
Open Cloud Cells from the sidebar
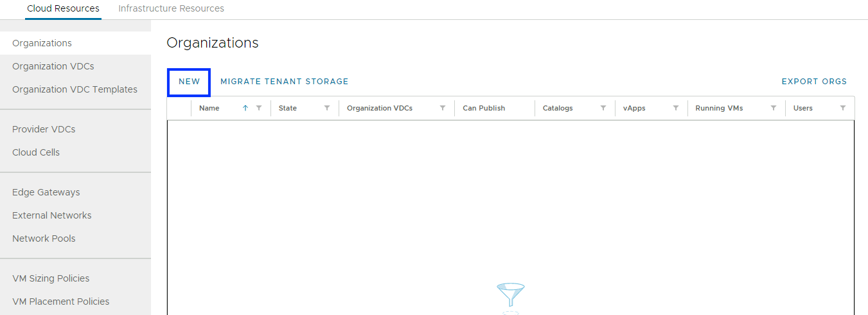(x=36, y=152)
